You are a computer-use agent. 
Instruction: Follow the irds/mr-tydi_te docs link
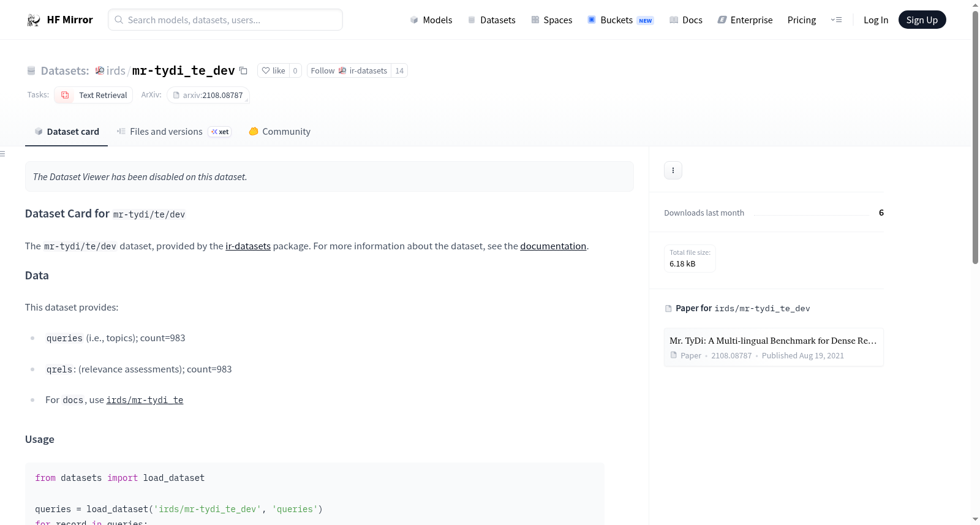tap(145, 400)
